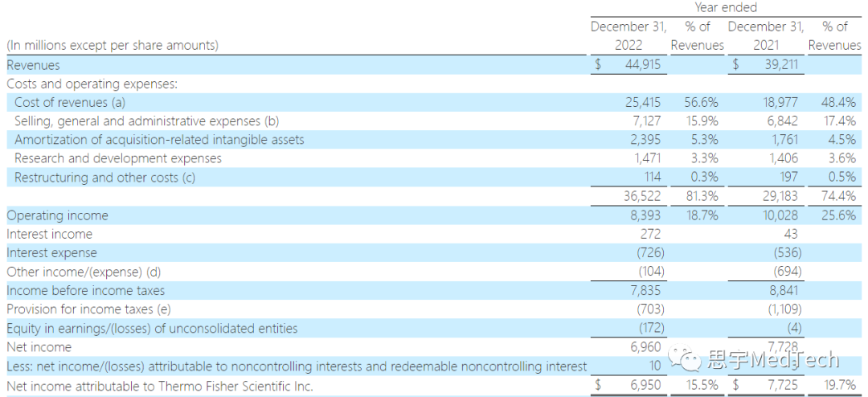Click the Interest expense row label
The height and width of the screenshot is (397, 868).
coord(51,253)
